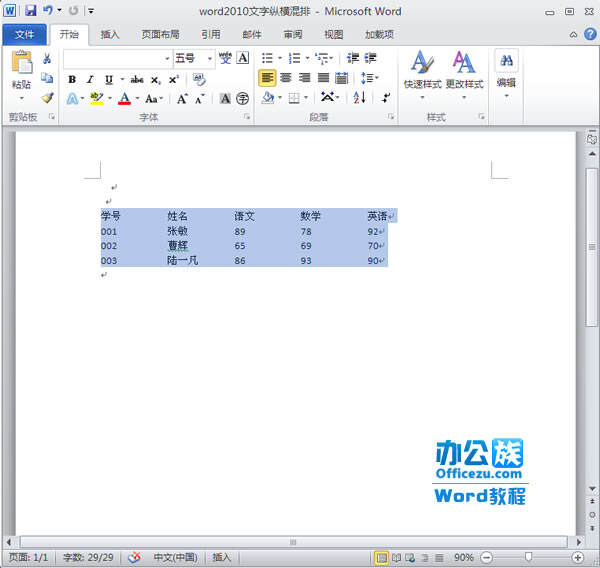Select the Format Painter brush icon

[x=47, y=98]
